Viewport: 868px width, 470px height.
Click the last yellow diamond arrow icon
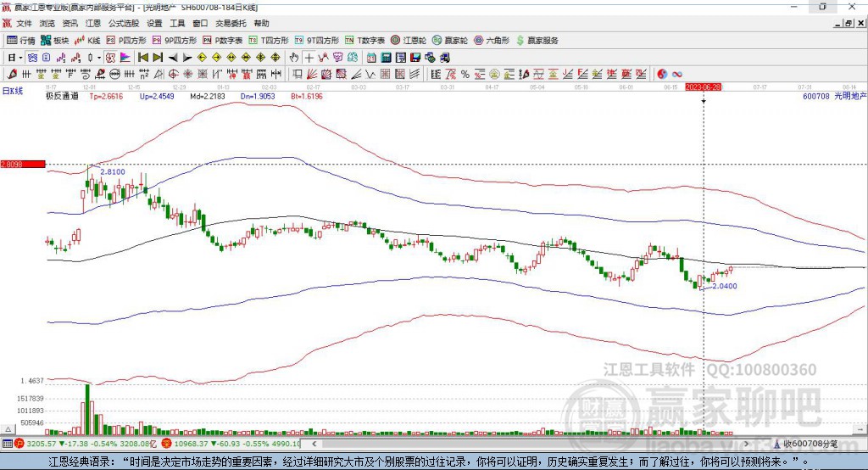pos(275,58)
